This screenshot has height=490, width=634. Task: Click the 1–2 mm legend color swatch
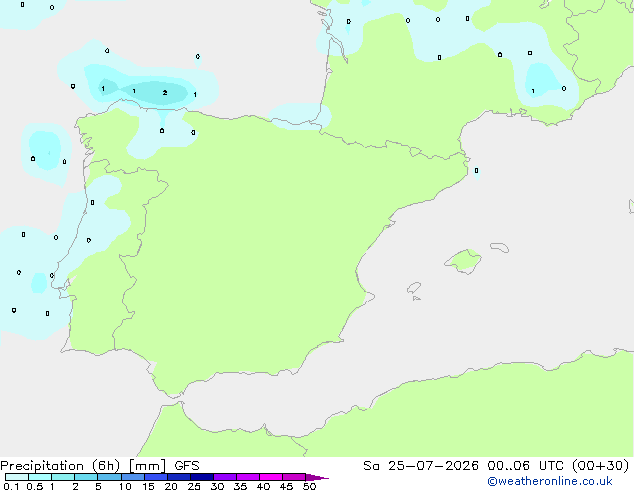[63, 477]
